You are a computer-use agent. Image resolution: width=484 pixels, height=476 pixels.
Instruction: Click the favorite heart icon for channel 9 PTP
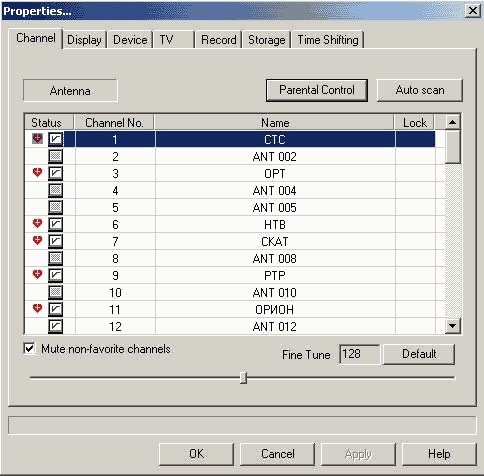(x=37, y=274)
